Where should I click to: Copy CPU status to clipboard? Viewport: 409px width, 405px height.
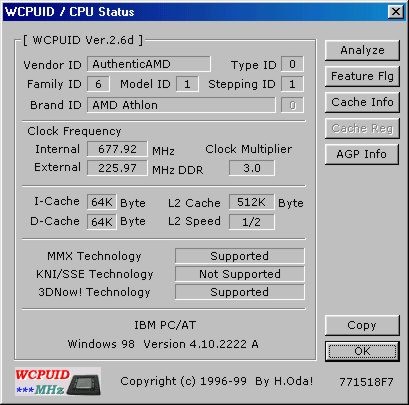click(362, 325)
